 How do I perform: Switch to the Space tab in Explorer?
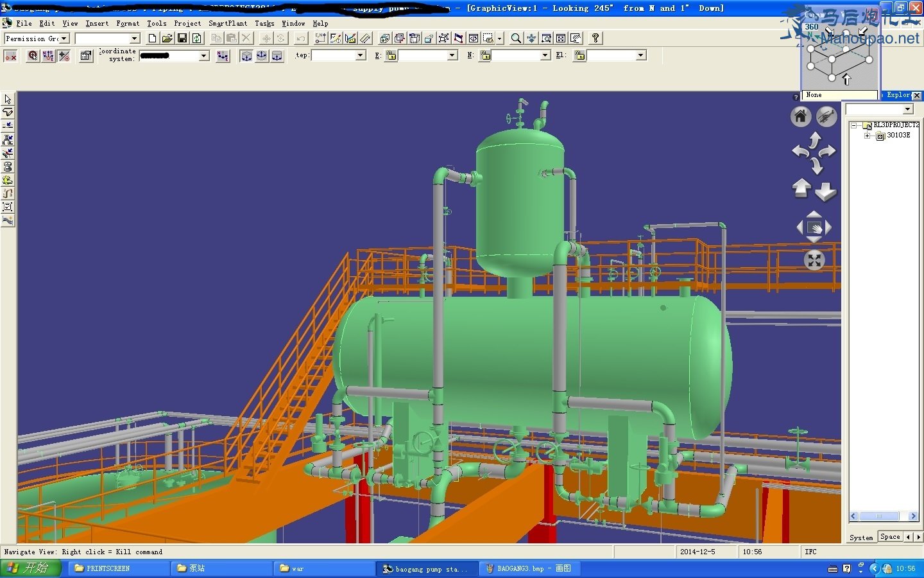890,537
